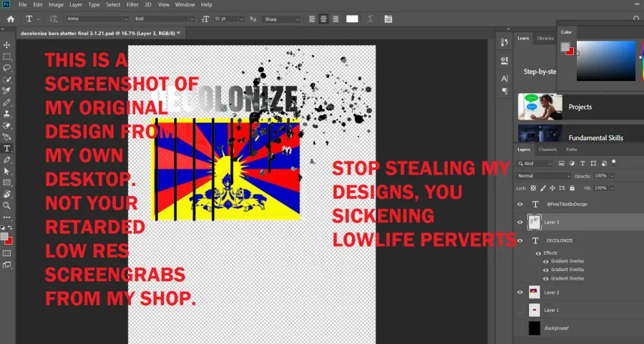
Task: Select the Brush tool
Action: coord(7,102)
